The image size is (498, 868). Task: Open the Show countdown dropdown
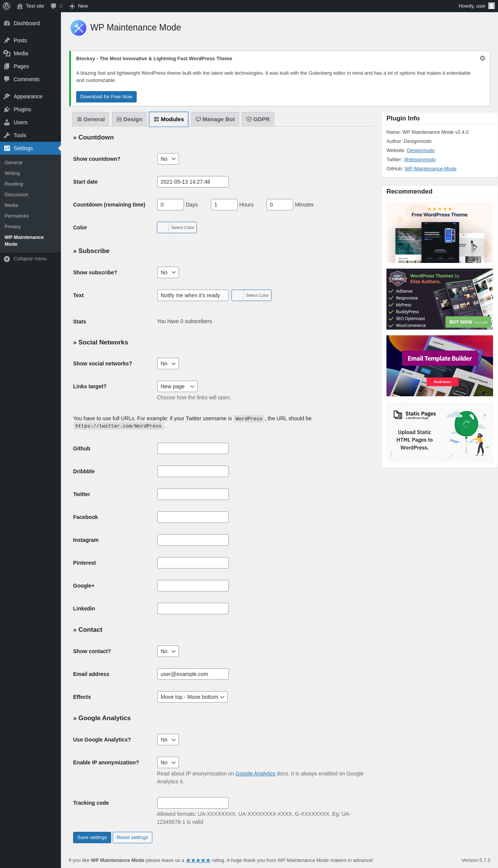pyautogui.click(x=168, y=159)
